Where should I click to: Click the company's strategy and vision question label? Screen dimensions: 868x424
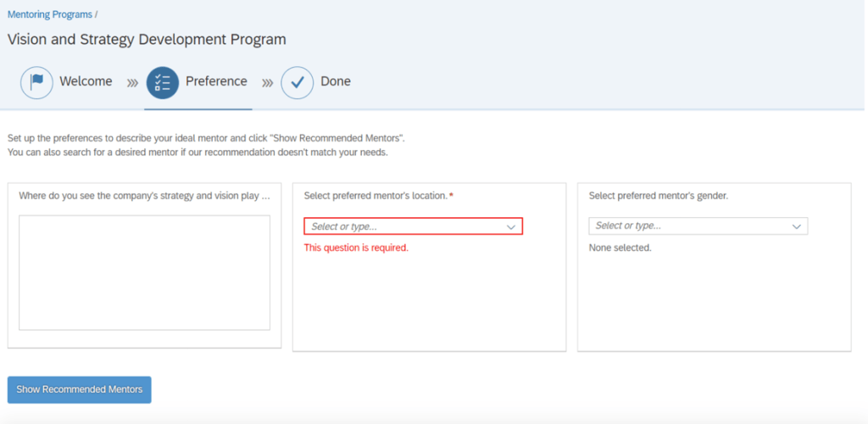(144, 196)
